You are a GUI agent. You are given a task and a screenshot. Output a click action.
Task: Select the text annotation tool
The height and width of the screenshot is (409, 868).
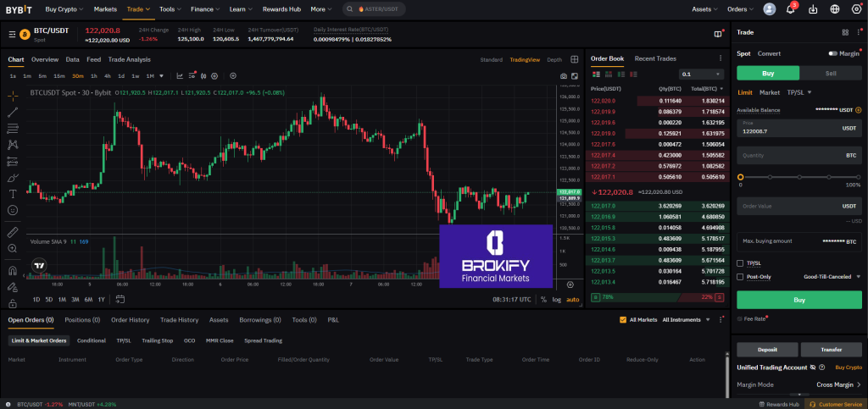click(13, 193)
